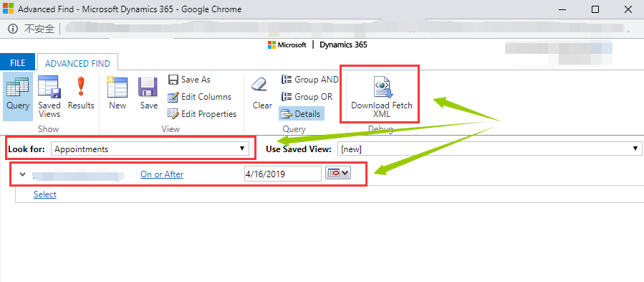Switch to the ADVANCED FIND tab
The height and width of the screenshot is (282, 644).
point(77,63)
